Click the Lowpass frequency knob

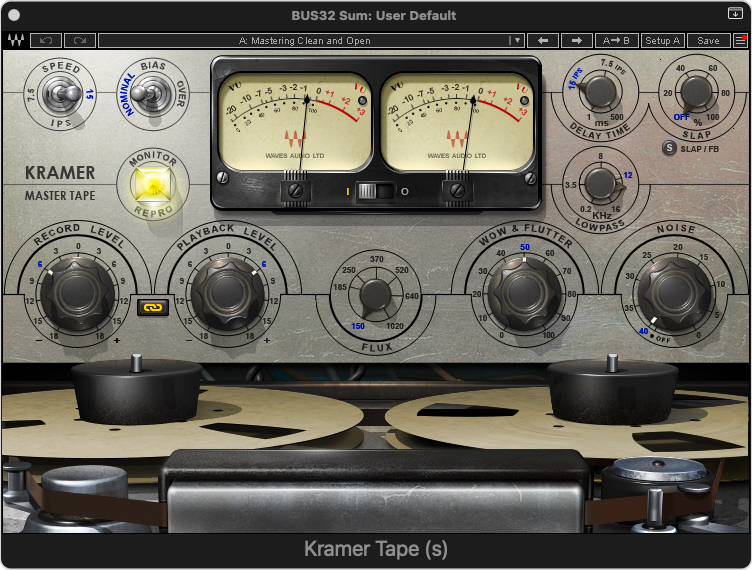[600, 184]
